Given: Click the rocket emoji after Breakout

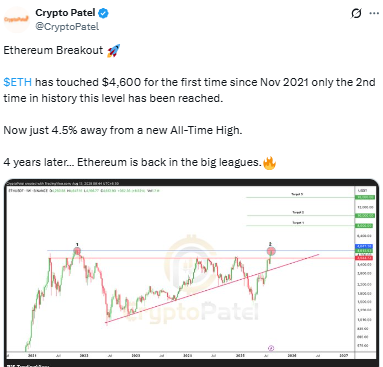Looking at the screenshot, I should [x=113, y=51].
